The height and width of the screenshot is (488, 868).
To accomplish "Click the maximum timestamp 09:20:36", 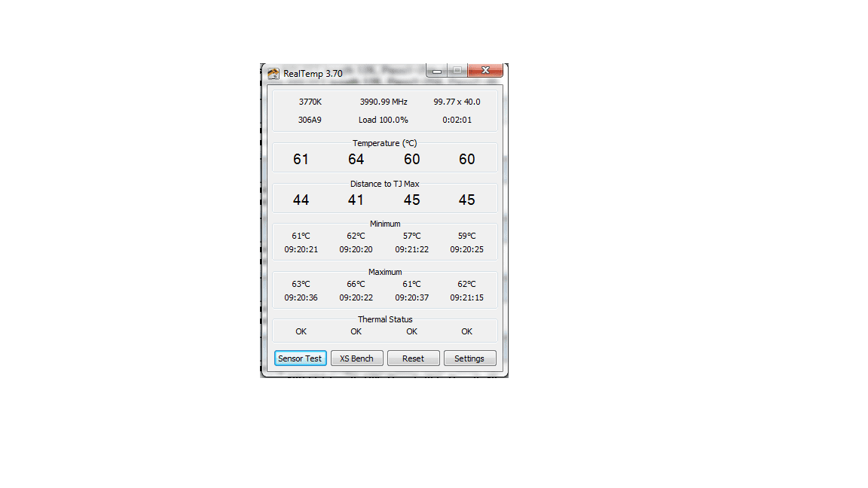I will point(301,297).
